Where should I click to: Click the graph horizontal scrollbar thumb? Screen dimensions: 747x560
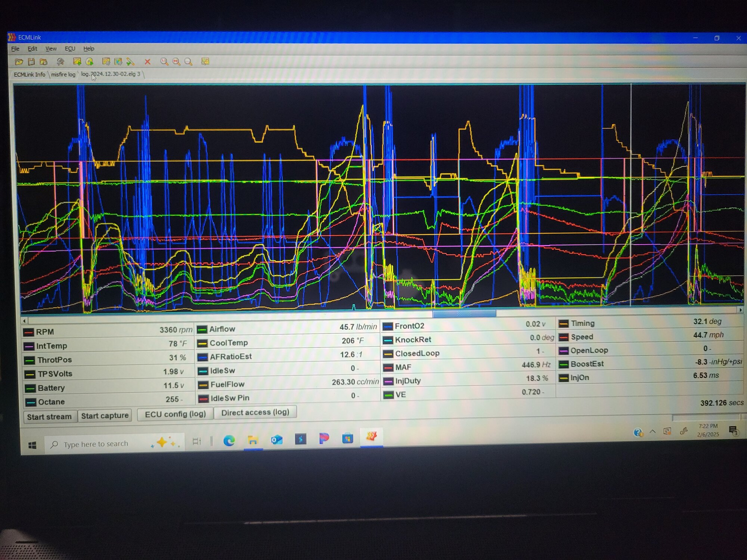(x=464, y=314)
